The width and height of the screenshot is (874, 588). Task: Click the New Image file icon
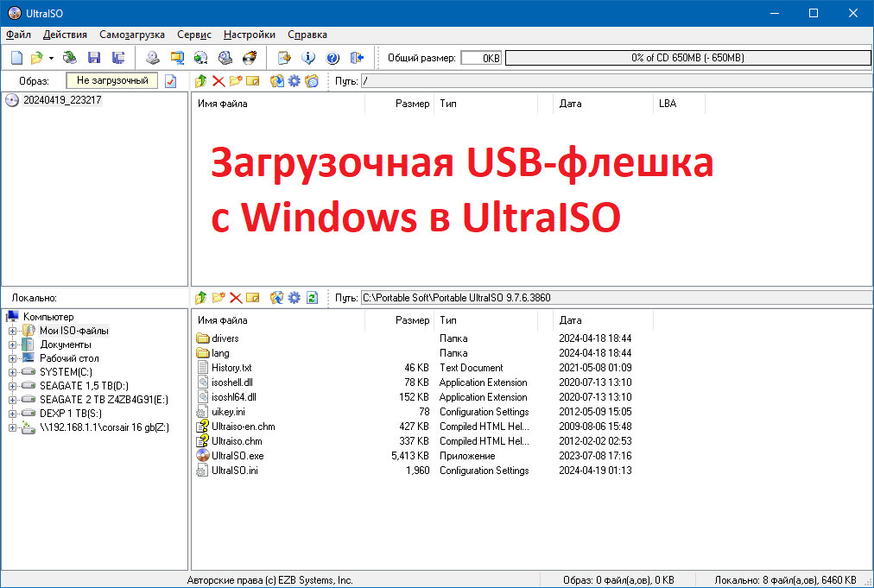tap(16, 57)
